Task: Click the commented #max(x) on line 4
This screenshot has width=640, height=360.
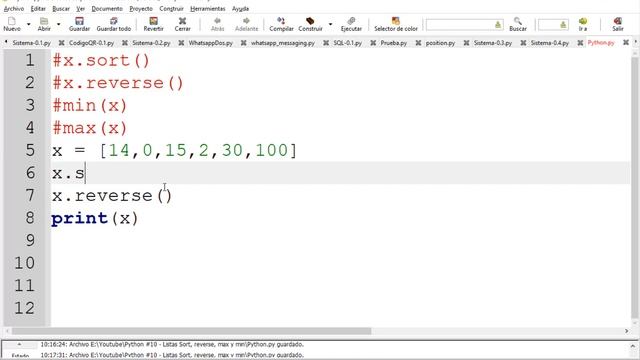Action: pos(90,128)
